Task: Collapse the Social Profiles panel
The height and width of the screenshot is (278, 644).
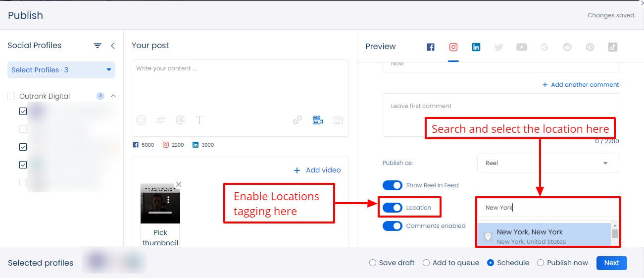Action: [113, 46]
